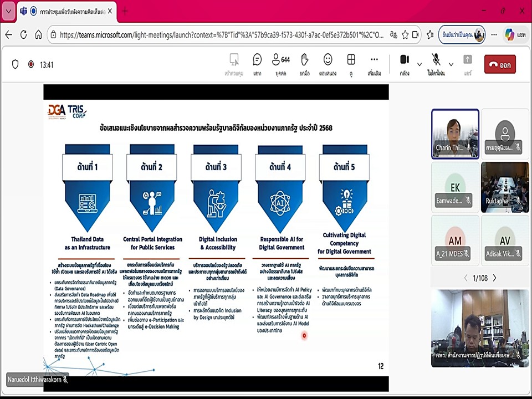
Task: Select Charin's participant video tile
Action: [x=455, y=134]
